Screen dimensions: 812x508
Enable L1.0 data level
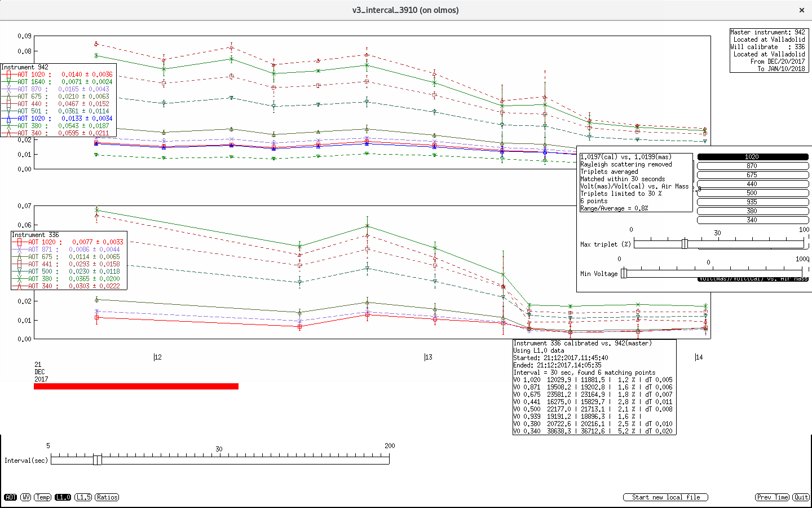pos(63,497)
